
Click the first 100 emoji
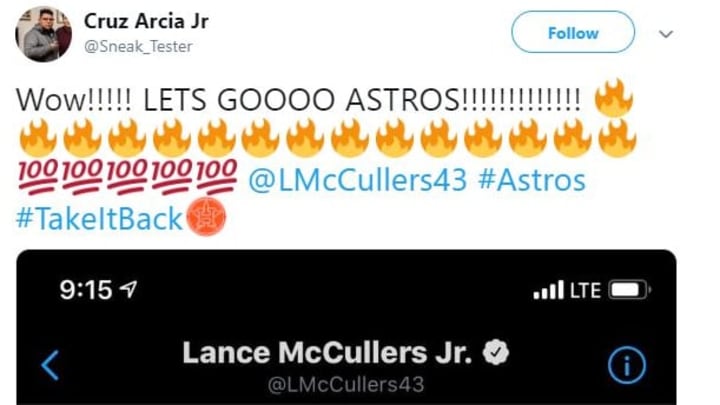[38, 177]
